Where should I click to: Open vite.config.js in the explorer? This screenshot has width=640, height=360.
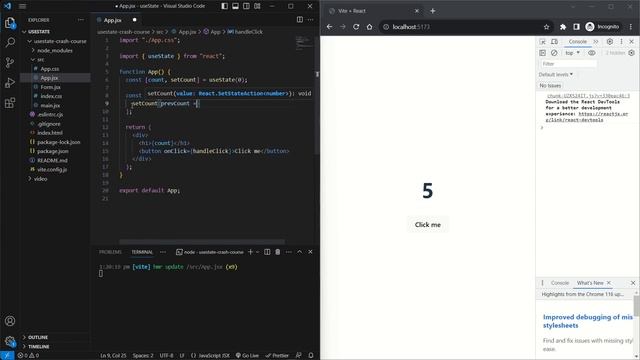pos(52,169)
